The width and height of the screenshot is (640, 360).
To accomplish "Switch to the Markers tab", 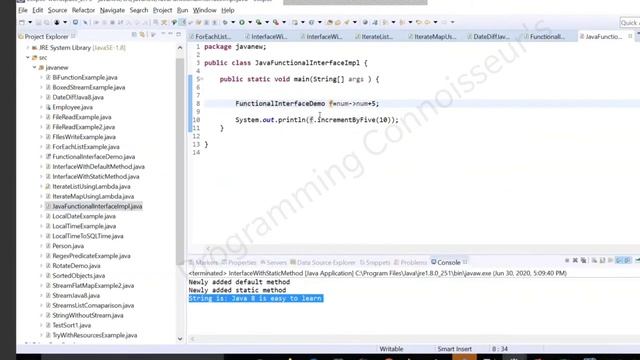I will point(203,262).
